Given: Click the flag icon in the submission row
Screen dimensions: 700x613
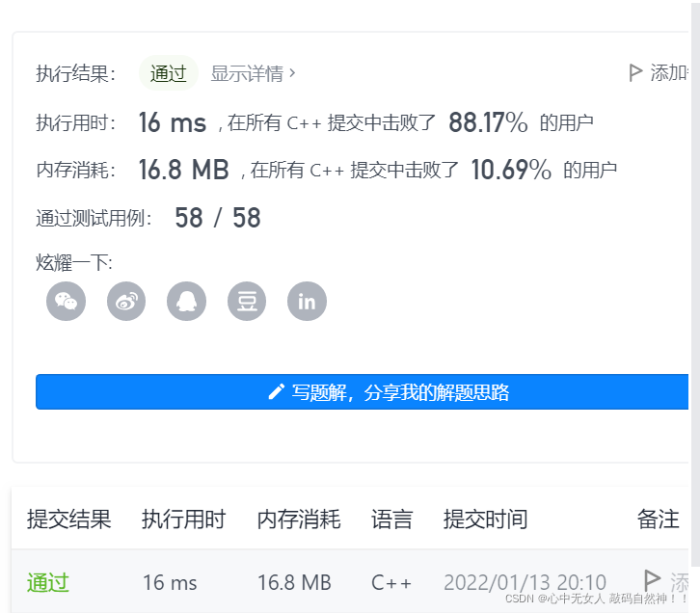Looking at the screenshot, I should tap(652, 580).
